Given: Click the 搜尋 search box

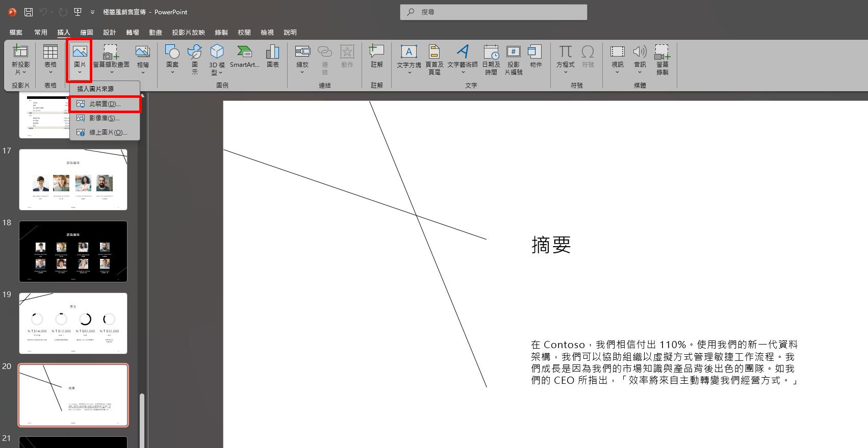Looking at the screenshot, I should click(x=494, y=12).
